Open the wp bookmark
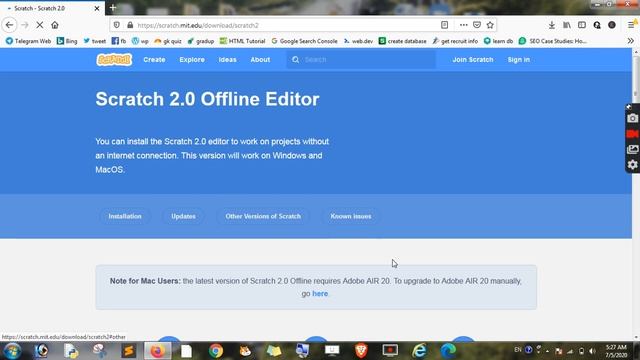Screen dimensions: 640x360 pos(140,41)
